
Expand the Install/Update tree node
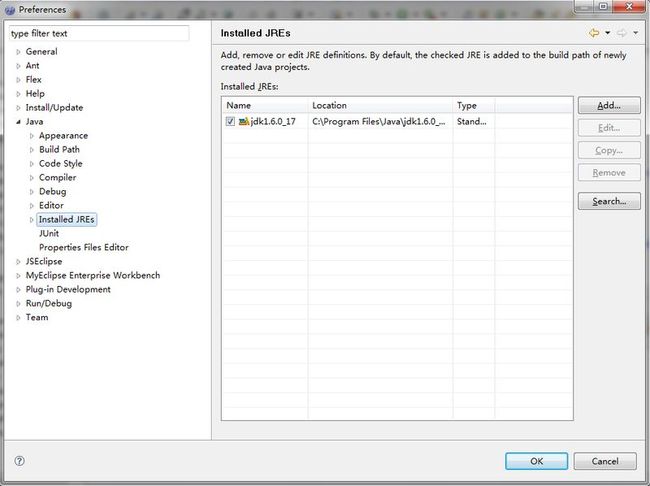tap(18, 108)
